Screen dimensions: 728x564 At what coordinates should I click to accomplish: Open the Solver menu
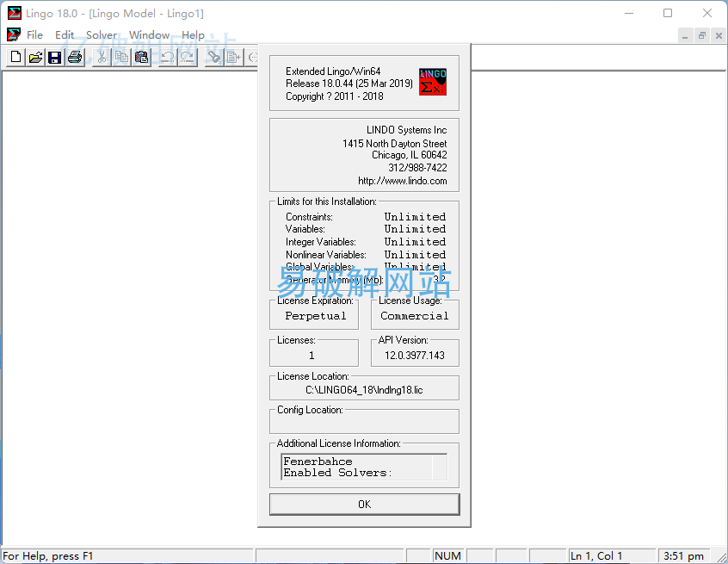102,35
